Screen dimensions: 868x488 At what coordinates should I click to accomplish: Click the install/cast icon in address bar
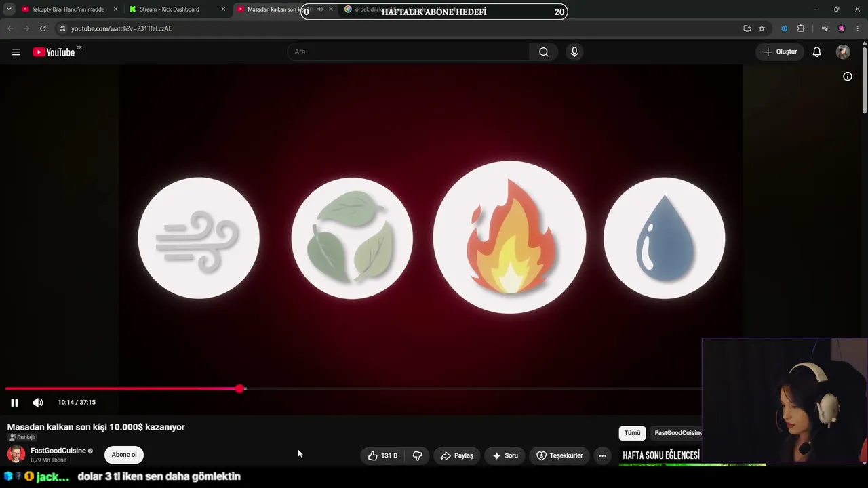[747, 28]
